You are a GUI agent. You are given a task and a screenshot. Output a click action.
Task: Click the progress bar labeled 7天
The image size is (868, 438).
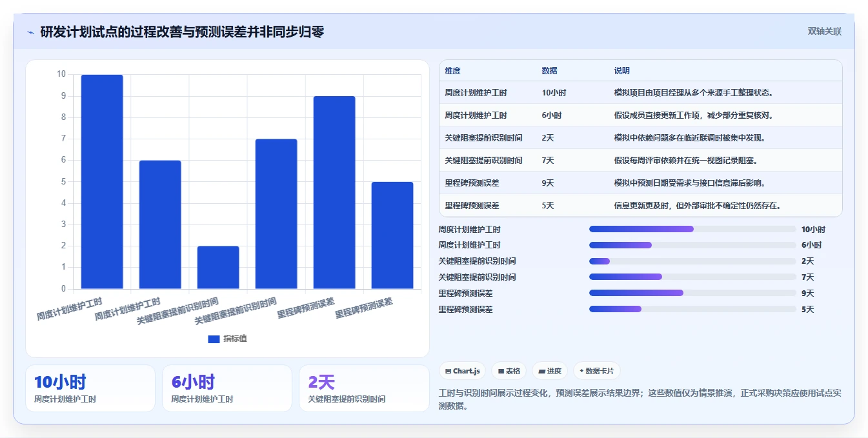(x=692, y=277)
